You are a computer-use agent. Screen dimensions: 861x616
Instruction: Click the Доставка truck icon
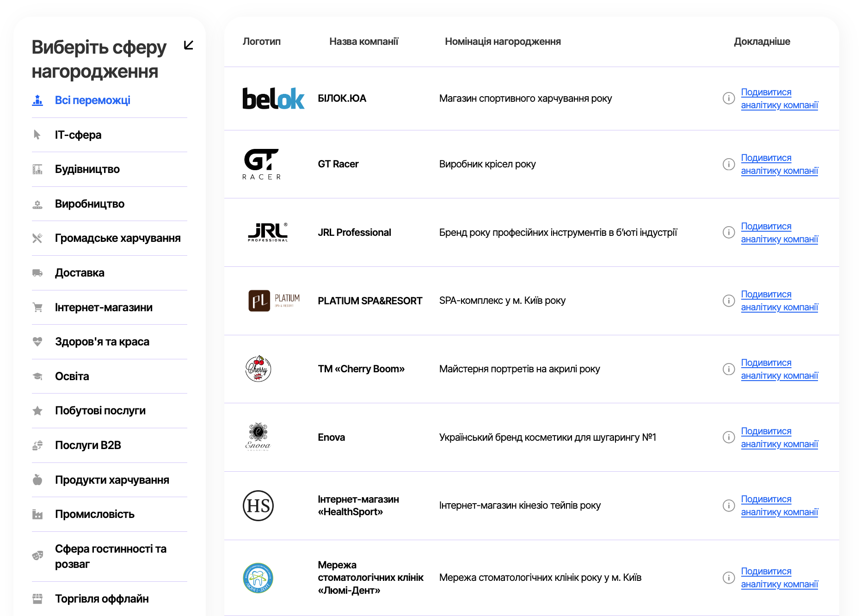[x=37, y=273]
